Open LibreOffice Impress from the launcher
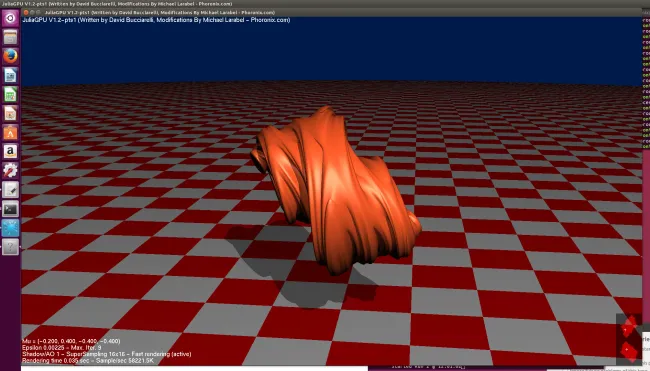 10,114
